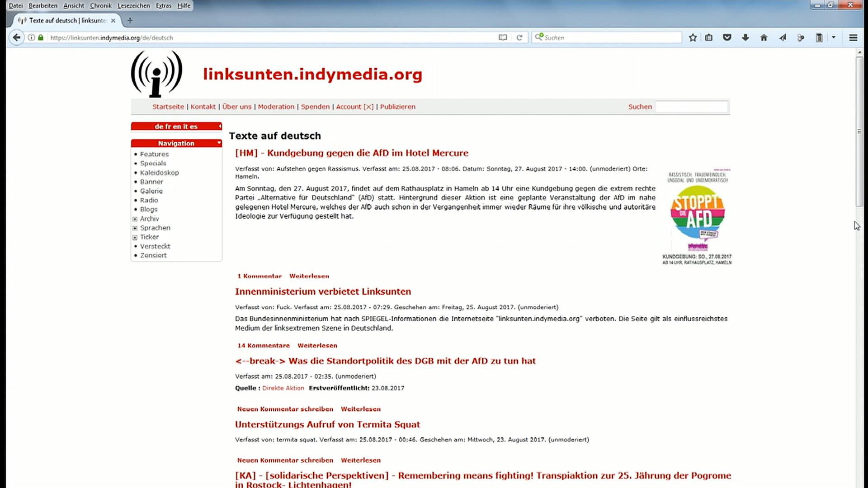This screenshot has width=868, height=488.
Task: Click the browser back navigation arrow icon
Action: tap(16, 37)
